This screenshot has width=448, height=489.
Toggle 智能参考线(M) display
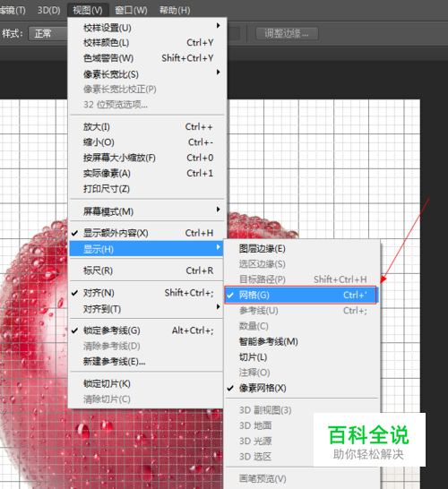tap(301, 341)
